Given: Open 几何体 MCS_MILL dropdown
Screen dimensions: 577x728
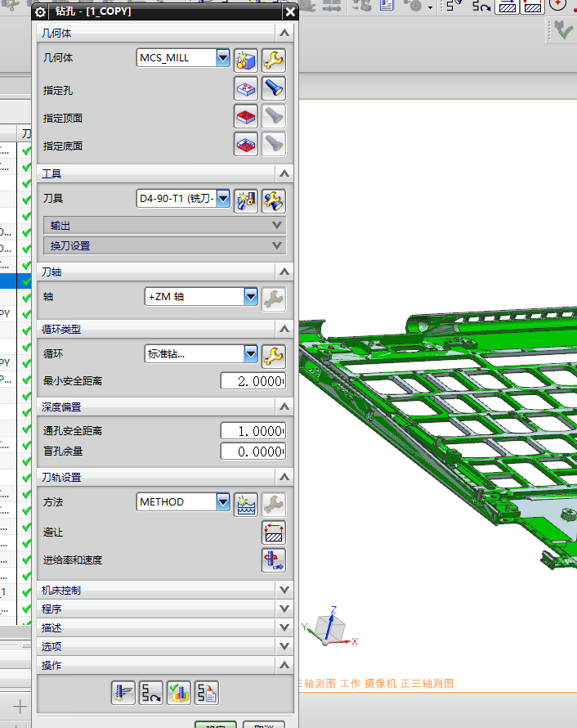Looking at the screenshot, I should point(223,57).
